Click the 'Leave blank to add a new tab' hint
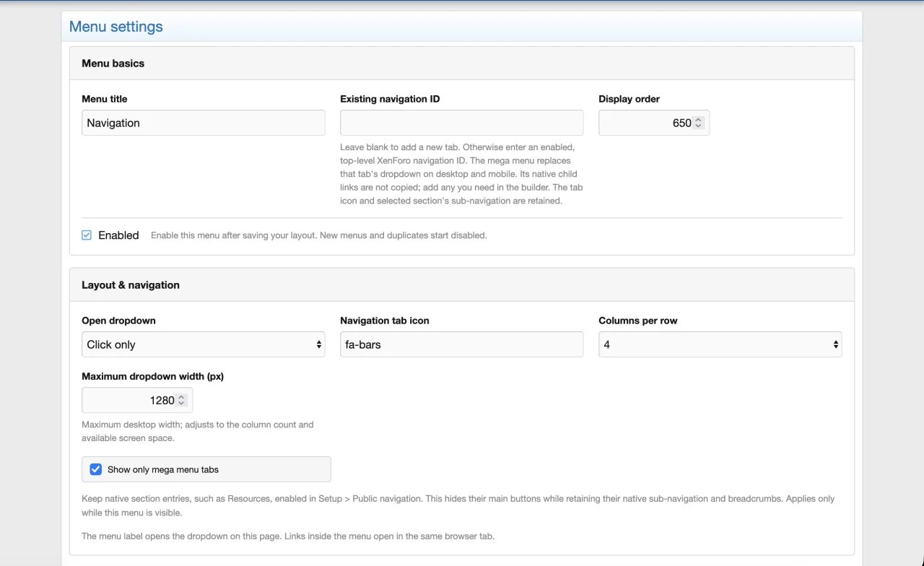 coord(462,174)
